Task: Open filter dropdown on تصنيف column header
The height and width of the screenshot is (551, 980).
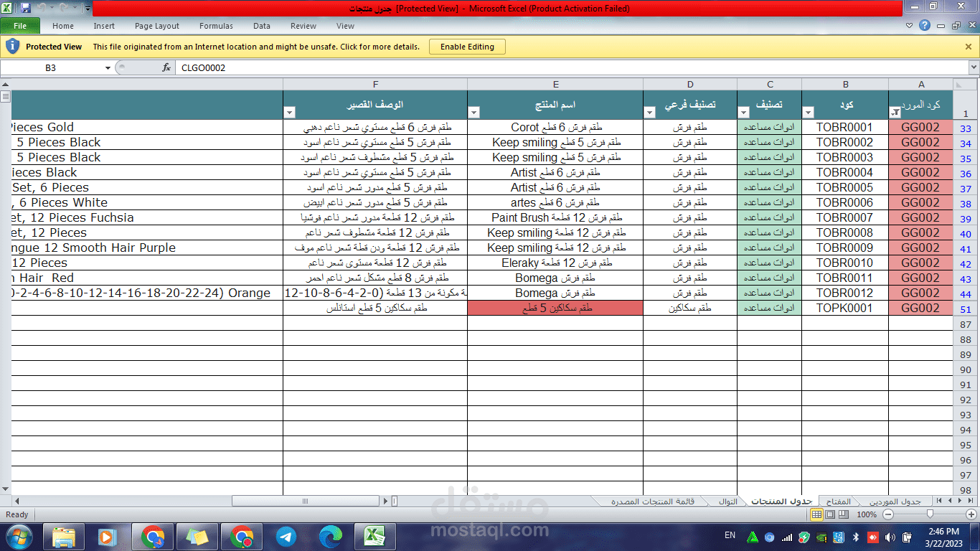Action: pos(744,112)
